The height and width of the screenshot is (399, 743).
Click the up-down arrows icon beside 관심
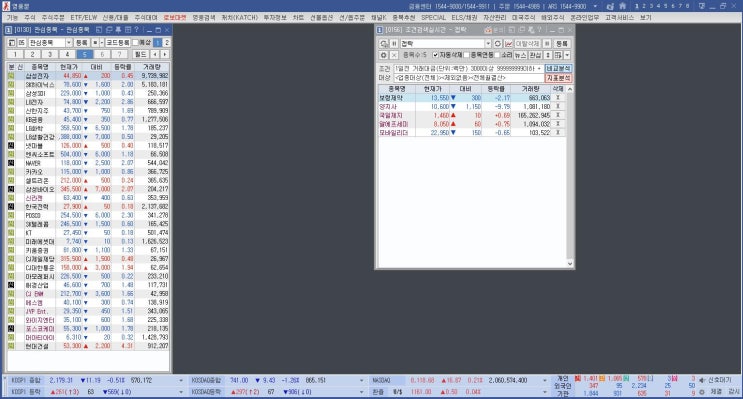click(x=547, y=55)
